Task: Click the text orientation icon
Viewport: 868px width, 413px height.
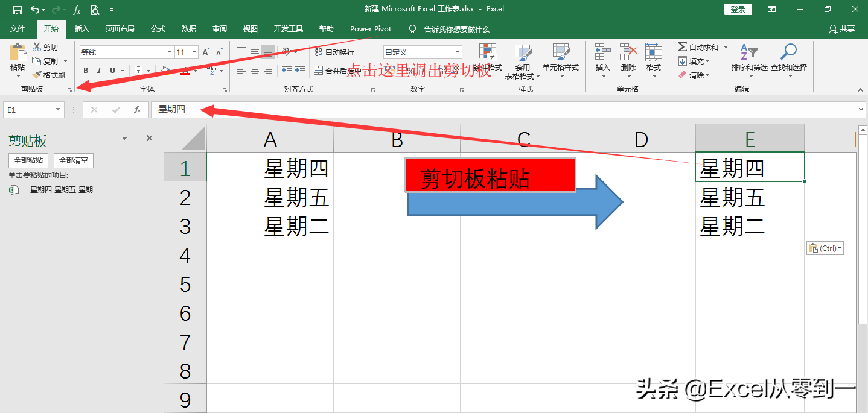Action: click(x=287, y=52)
